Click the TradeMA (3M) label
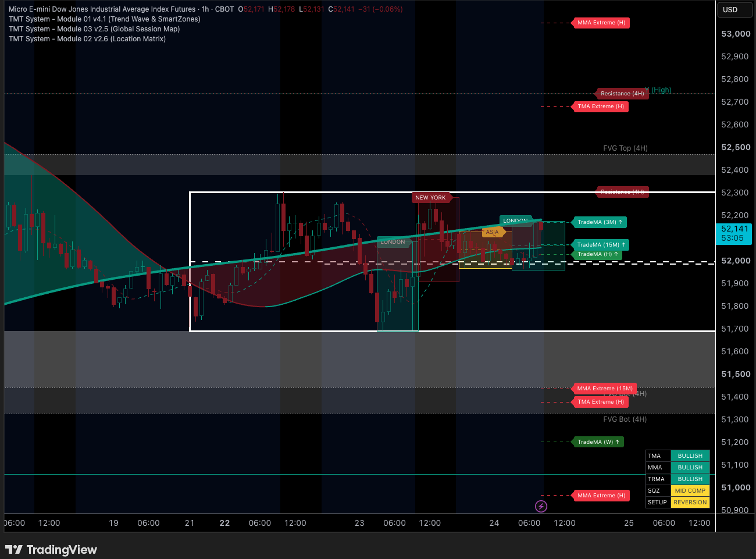Screen dimensions: 756x559 pos(599,222)
